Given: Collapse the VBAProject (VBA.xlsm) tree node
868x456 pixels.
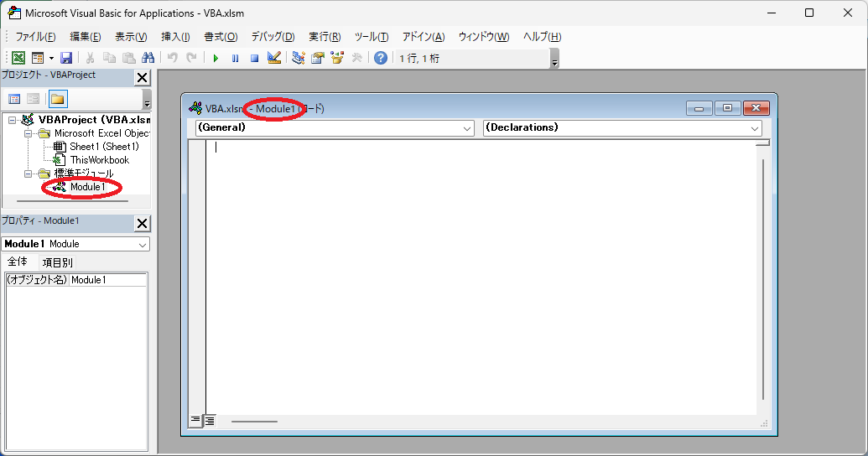Looking at the screenshot, I should pos(13,120).
